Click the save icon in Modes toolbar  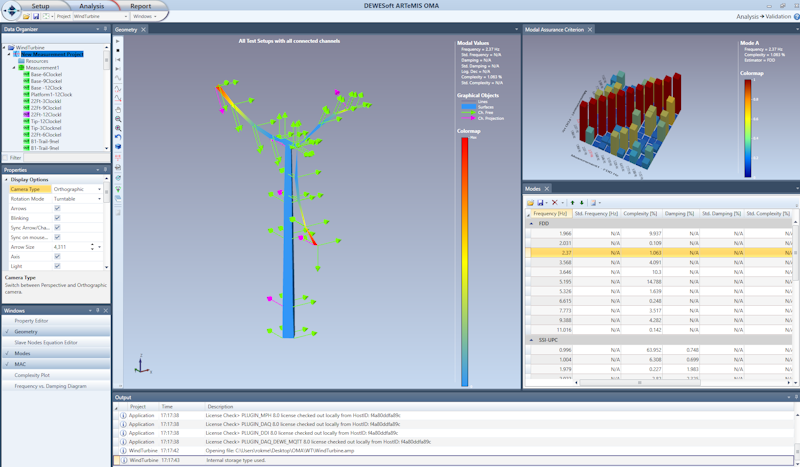pyautogui.click(x=540, y=203)
